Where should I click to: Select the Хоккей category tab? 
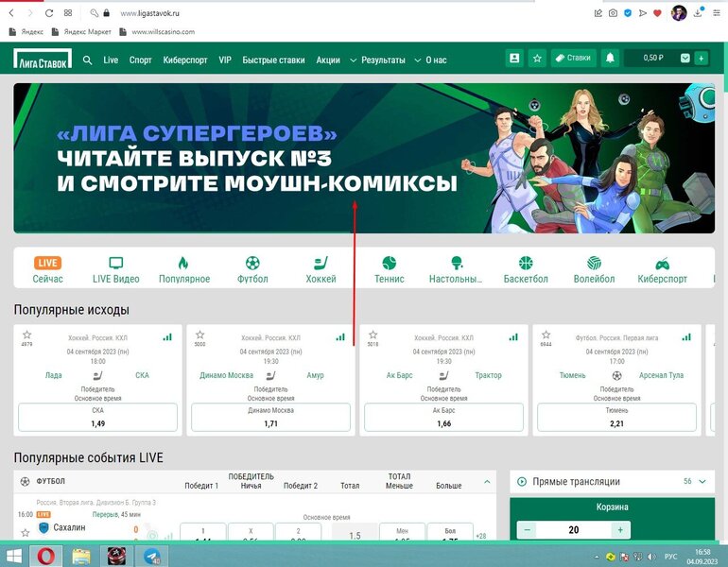coord(321,269)
